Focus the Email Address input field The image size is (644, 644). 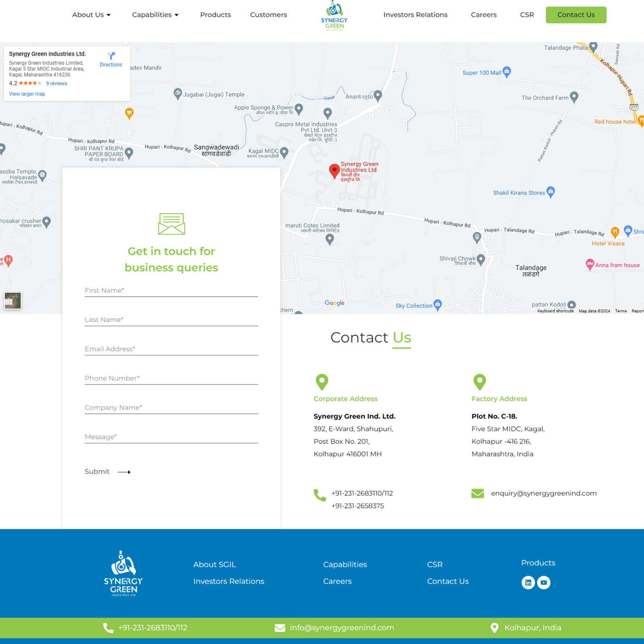(171, 349)
